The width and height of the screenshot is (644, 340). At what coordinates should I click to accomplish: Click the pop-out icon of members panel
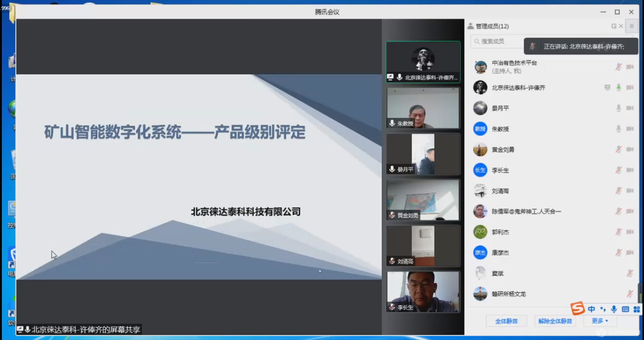click(614, 26)
